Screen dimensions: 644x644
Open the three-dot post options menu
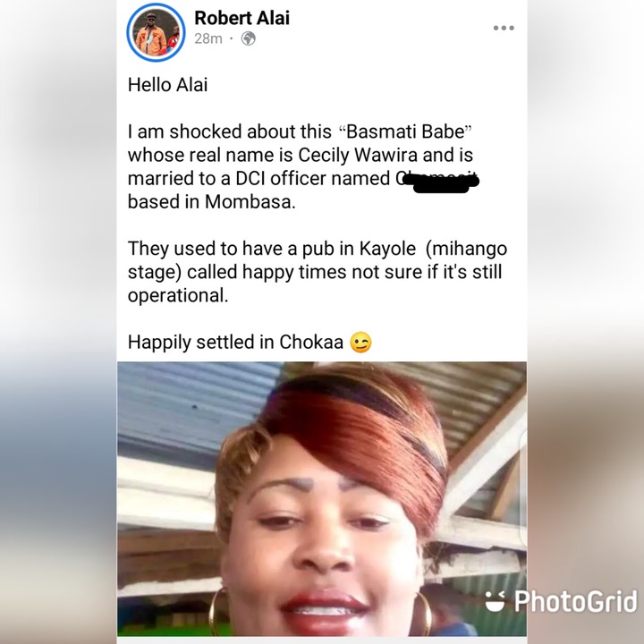click(x=504, y=28)
